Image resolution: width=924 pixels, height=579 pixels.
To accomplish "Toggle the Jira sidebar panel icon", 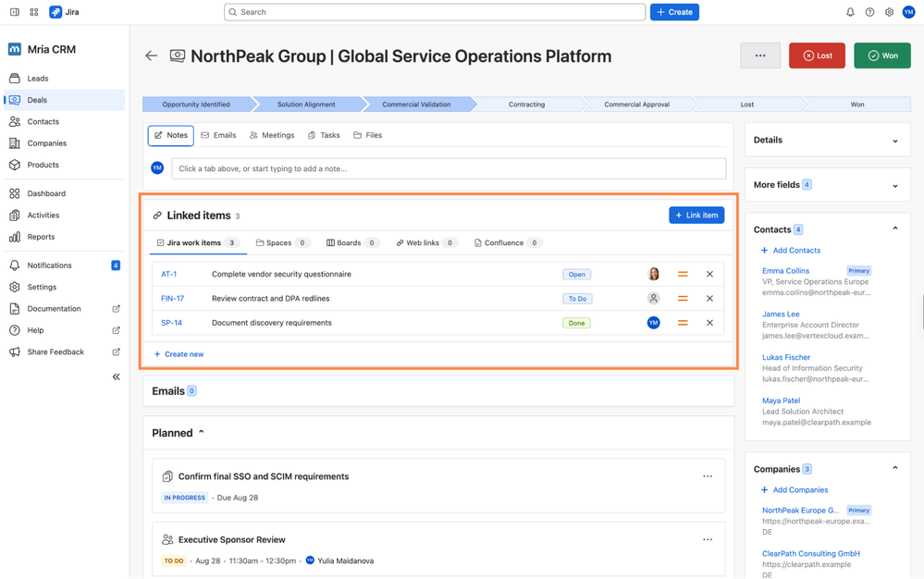I will (x=15, y=12).
